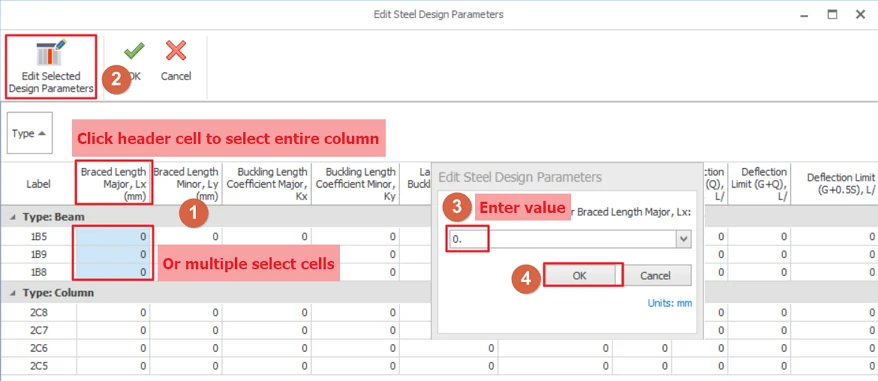Viewport: 878px width, 381px height.
Task: Click Braced Length Major cell for 1B9
Action: 114,254
